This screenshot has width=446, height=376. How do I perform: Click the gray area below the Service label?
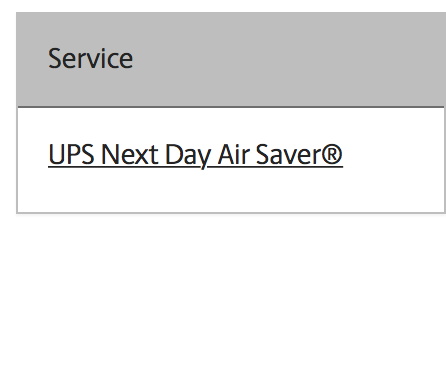[x=91, y=88]
